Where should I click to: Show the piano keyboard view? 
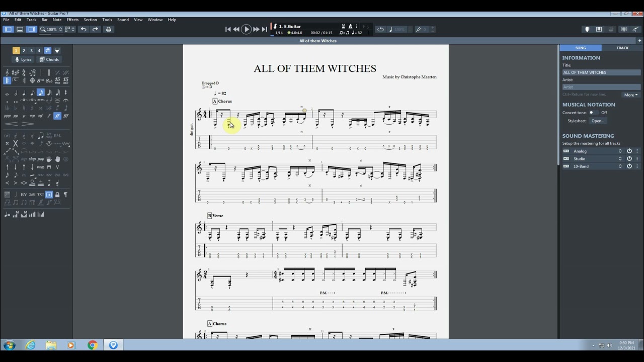[599, 29]
